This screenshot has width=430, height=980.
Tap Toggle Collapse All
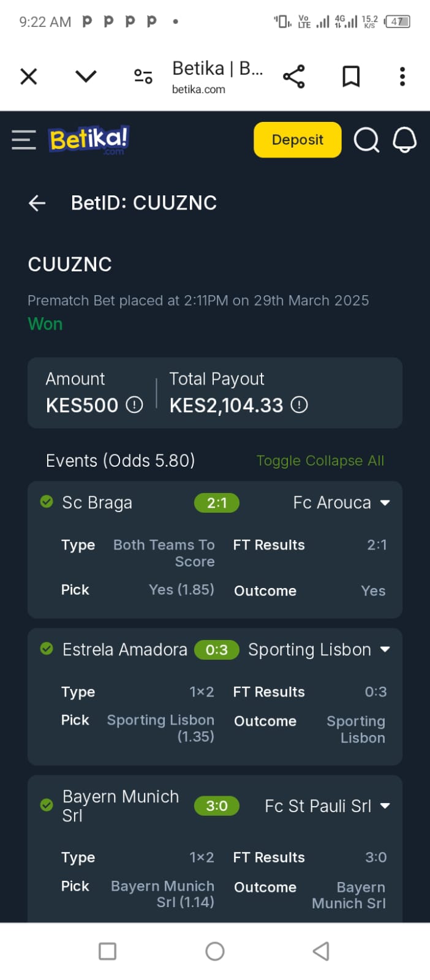coord(320,461)
